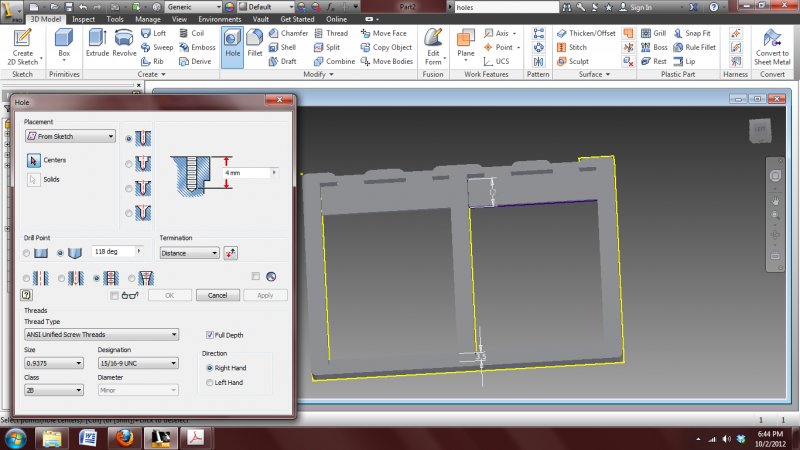Image resolution: width=800 pixels, height=450 pixels.
Task: Open the Placement From Sketch dropdown
Action: tap(69, 136)
